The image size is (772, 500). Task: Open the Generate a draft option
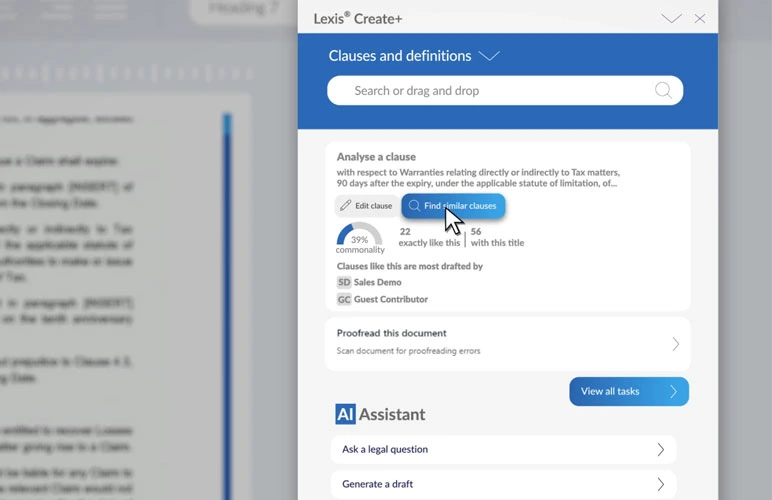(x=502, y=484)
